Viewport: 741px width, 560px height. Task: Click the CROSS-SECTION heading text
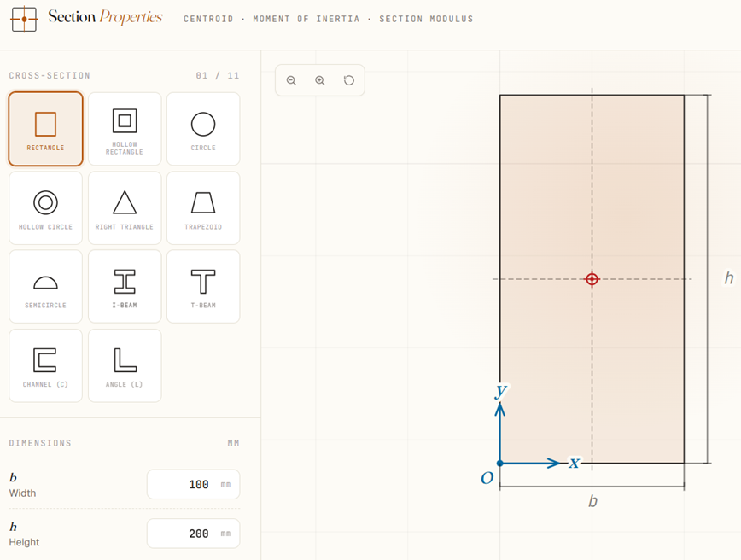point(50,76)
